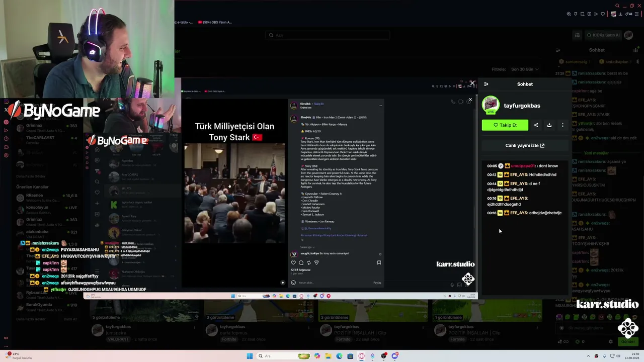Viewport: 644px width, 362px height.
Task: Open the Tony Stark reel video
Action: [234, 194]
